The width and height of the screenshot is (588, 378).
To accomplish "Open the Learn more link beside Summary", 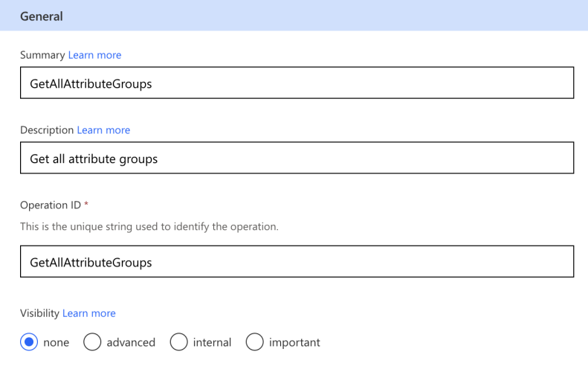I will click(94, 55).
